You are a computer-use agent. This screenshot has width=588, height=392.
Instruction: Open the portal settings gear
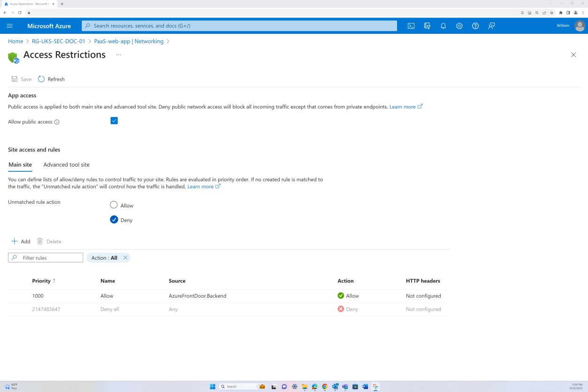pos(459,26)
